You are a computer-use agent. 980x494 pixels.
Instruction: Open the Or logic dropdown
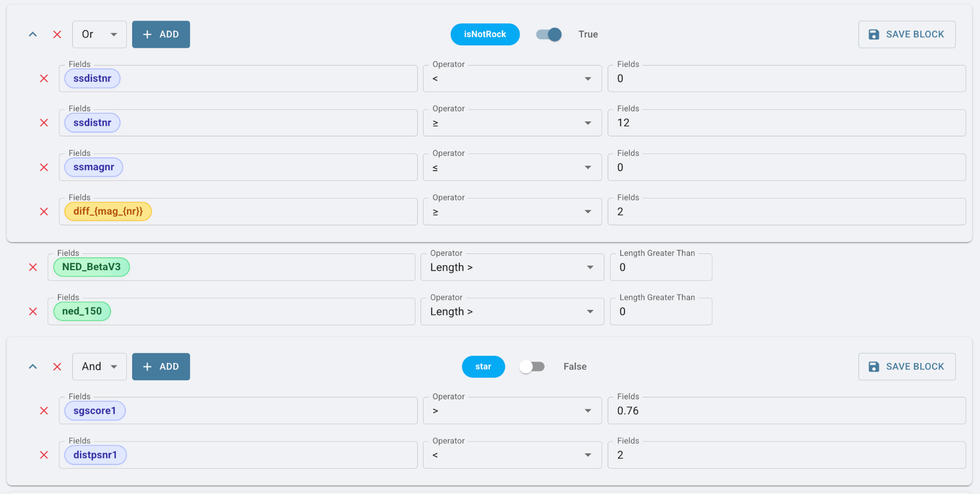point(100,34)
